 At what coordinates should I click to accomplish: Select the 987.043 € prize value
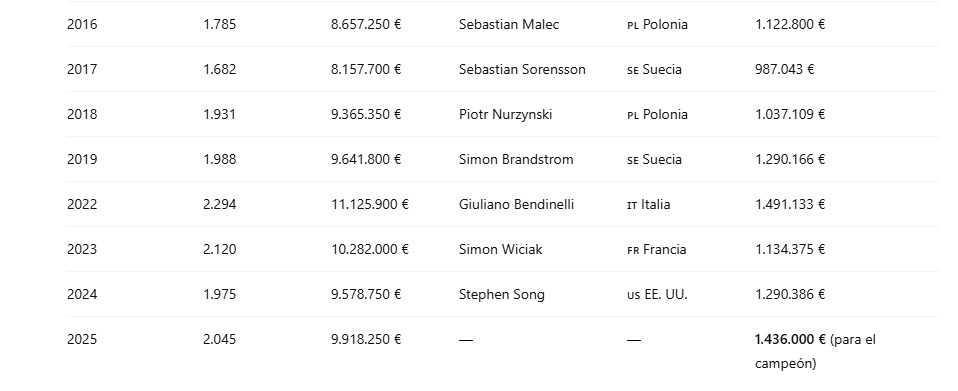click(x=784, y=70)
